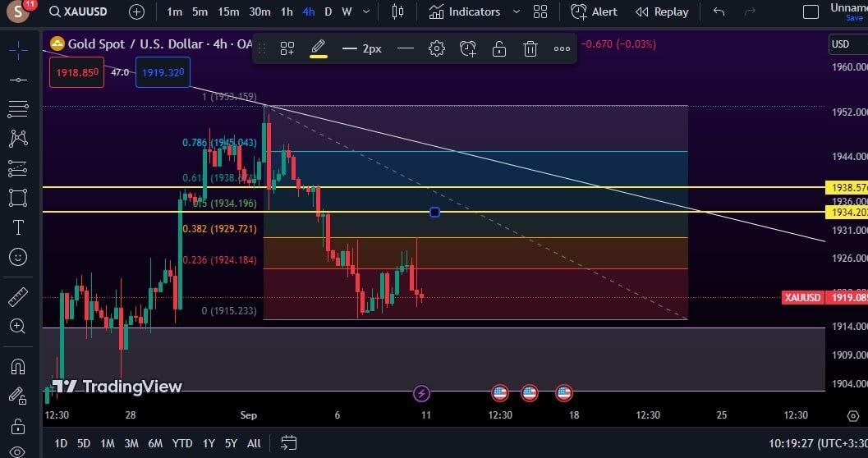
Task: Select the 4h timeframe
Action: coord(308,11)
